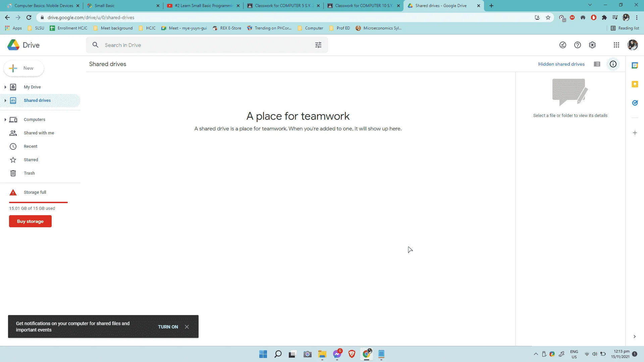Open the Apps bookmark
The height and width of the screenshot is (362, 644).
[13, 28]
